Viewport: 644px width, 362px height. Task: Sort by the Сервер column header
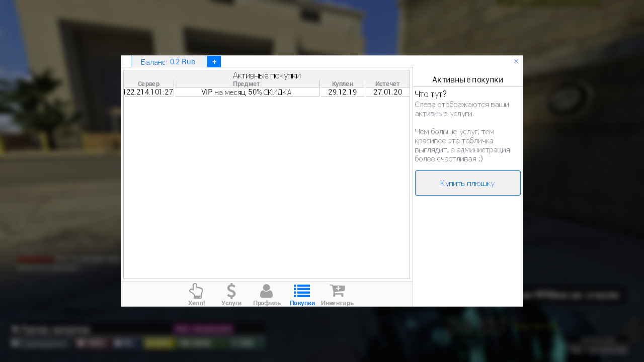point(148,83)
